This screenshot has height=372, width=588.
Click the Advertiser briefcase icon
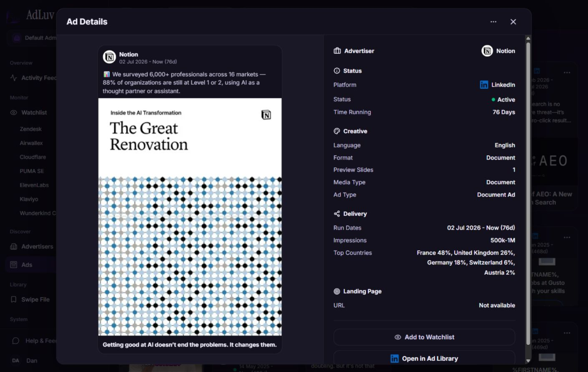(337, 51)
